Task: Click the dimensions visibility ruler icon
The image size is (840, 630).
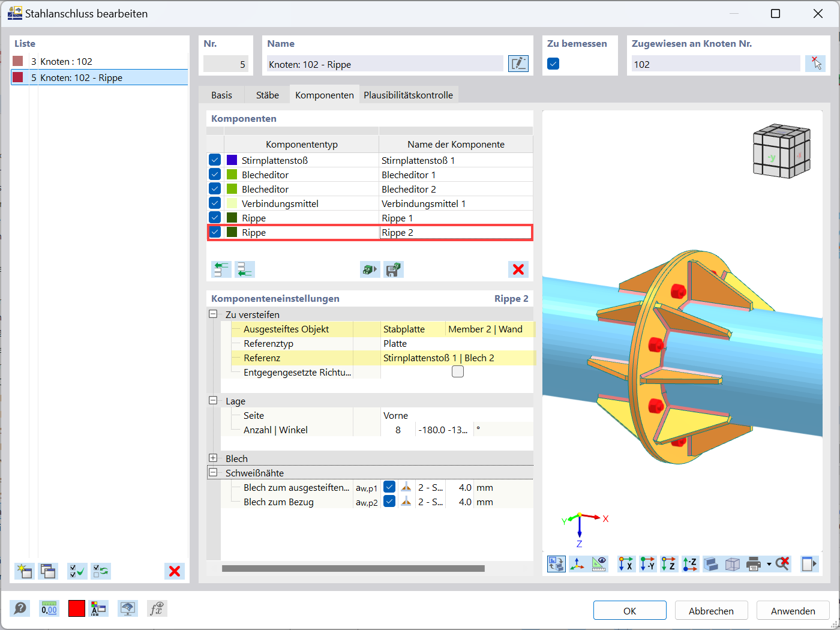Action: click(599, 564)
